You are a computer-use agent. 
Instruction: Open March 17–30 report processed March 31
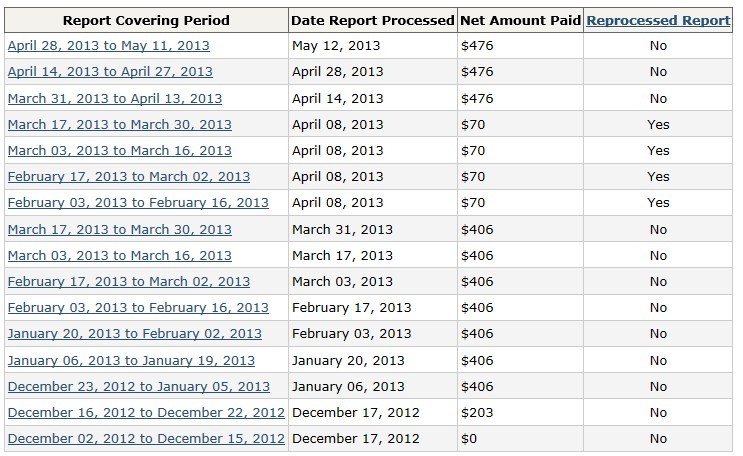coord(119,229)
